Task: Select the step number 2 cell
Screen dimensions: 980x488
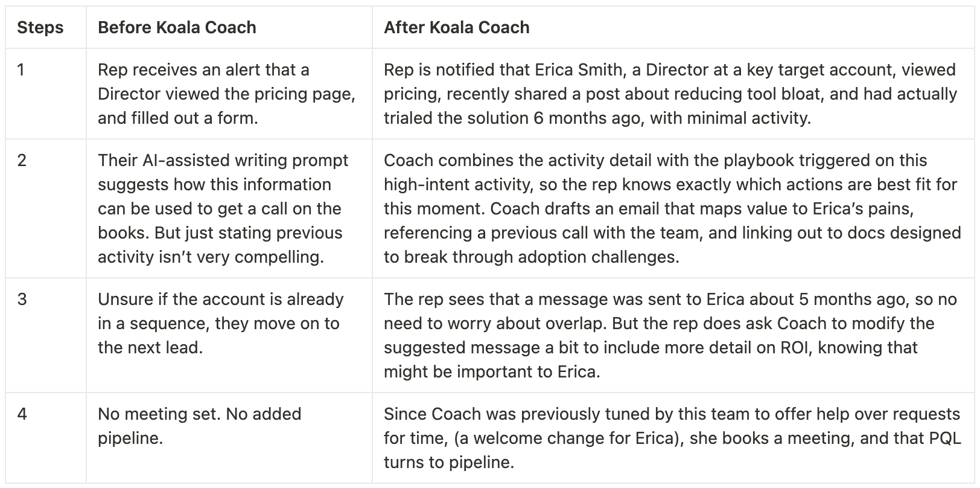Action: click(22, 161)
